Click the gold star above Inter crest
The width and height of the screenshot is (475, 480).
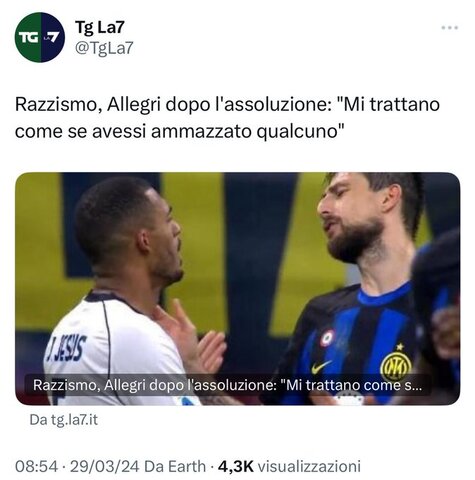tap(400, 347)
